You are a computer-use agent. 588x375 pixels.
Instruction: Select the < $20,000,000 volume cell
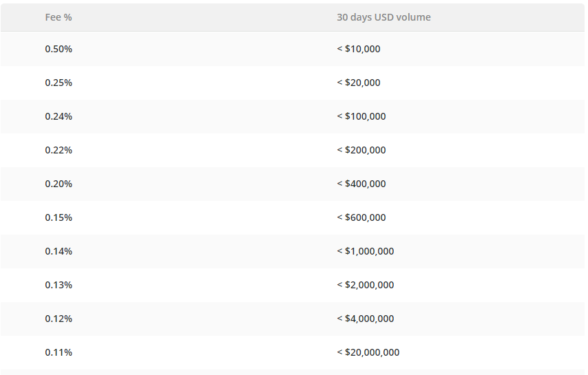pos(368,352)
